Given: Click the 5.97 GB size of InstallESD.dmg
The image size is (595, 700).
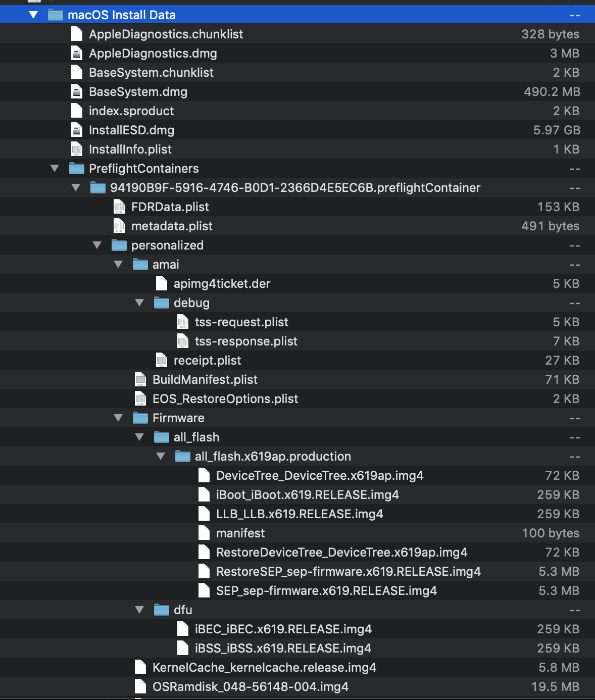Looking at the screenshot, I should [x=557, y=130].
